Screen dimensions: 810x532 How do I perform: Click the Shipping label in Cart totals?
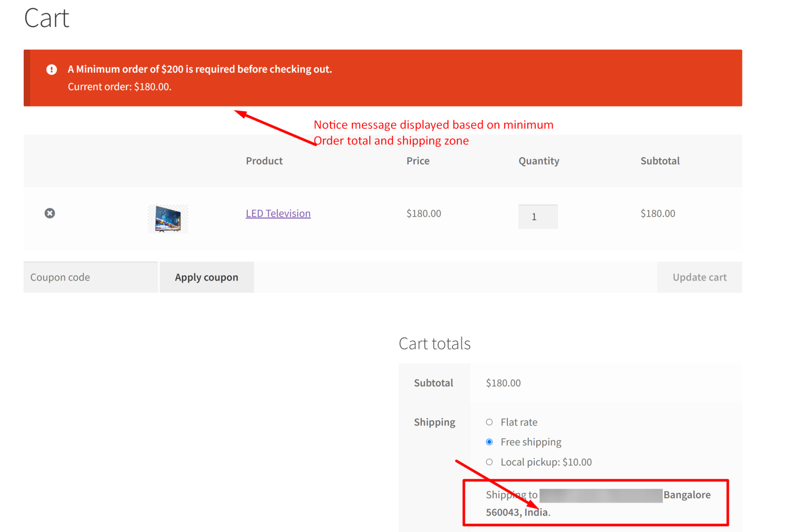tap(435, 422)
